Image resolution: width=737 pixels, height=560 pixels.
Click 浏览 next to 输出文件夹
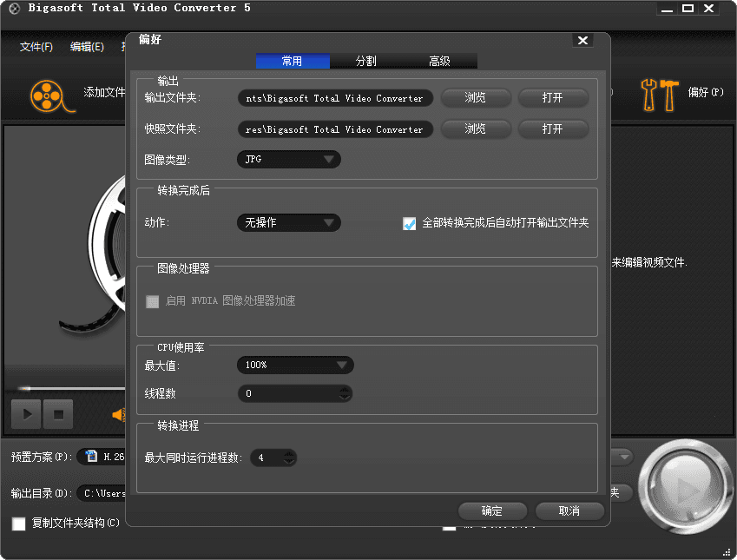(475, 97)
